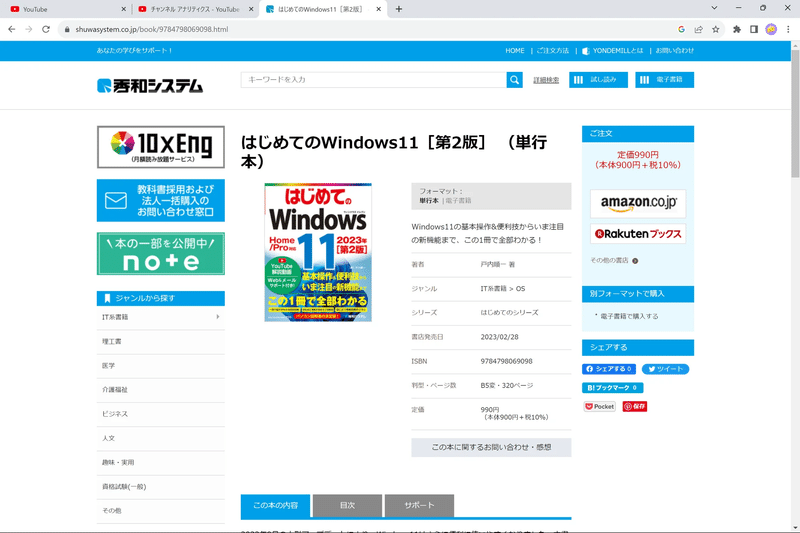This screenshot has width=800, height=533.
Task: Click the book cover image
Action: tap(318, 252)
